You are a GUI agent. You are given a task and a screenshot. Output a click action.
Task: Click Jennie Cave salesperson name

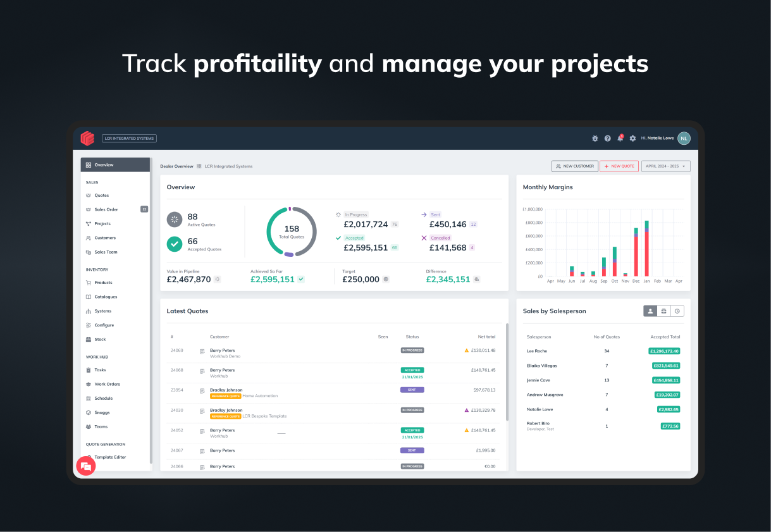(x=538, y=380)
